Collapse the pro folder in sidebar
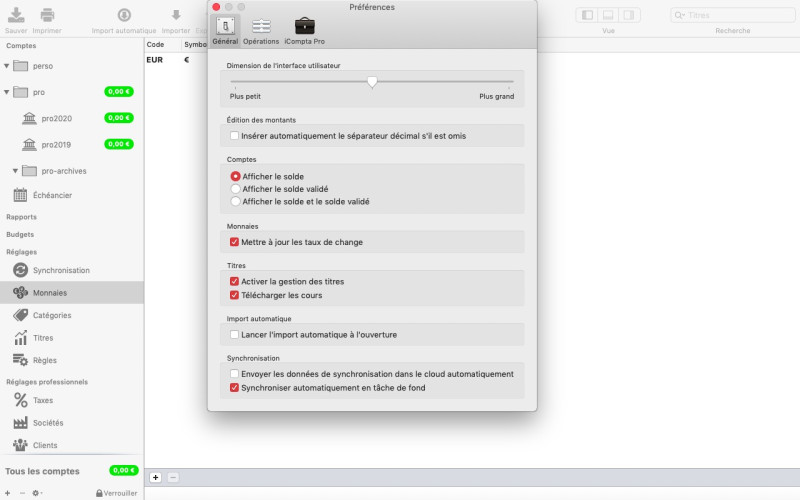 pyautogui.click(x=7, y=92)
